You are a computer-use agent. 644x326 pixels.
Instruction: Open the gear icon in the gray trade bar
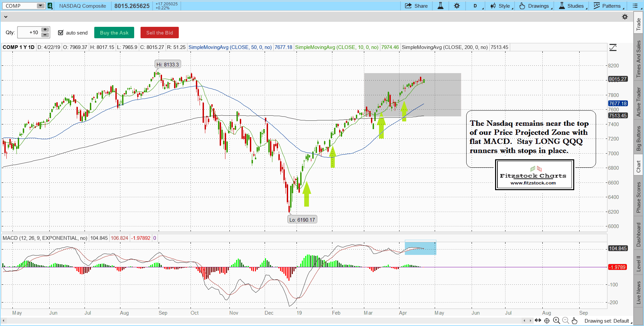coord(625,17)
